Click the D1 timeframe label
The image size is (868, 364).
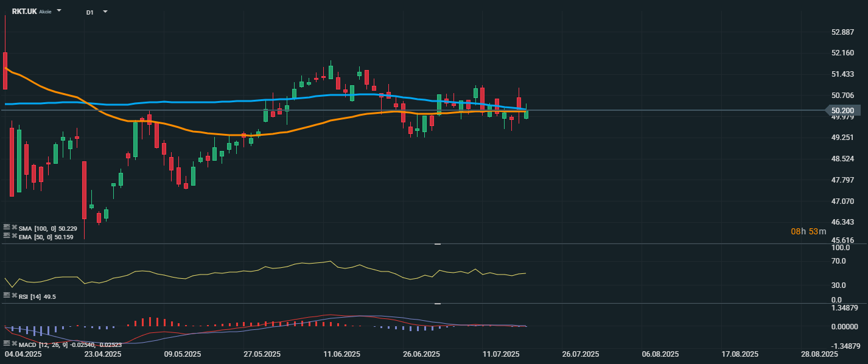[90, 12]
